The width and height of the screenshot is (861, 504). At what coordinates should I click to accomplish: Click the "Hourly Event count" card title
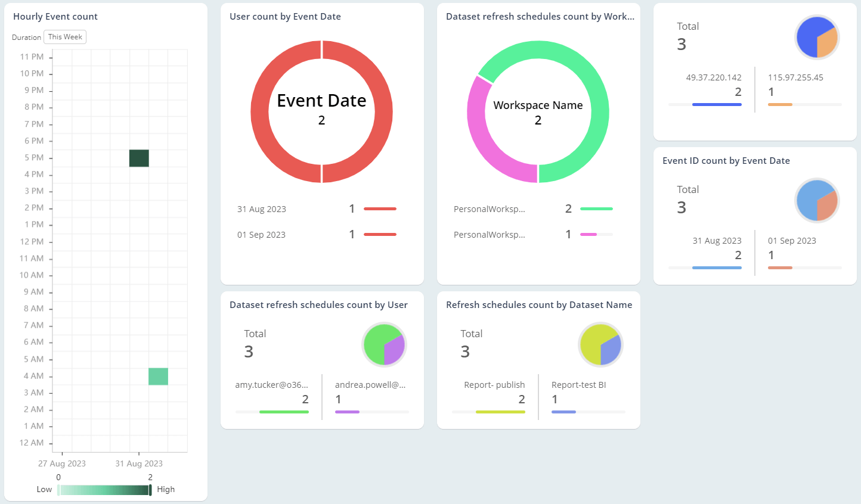[55, 16]
